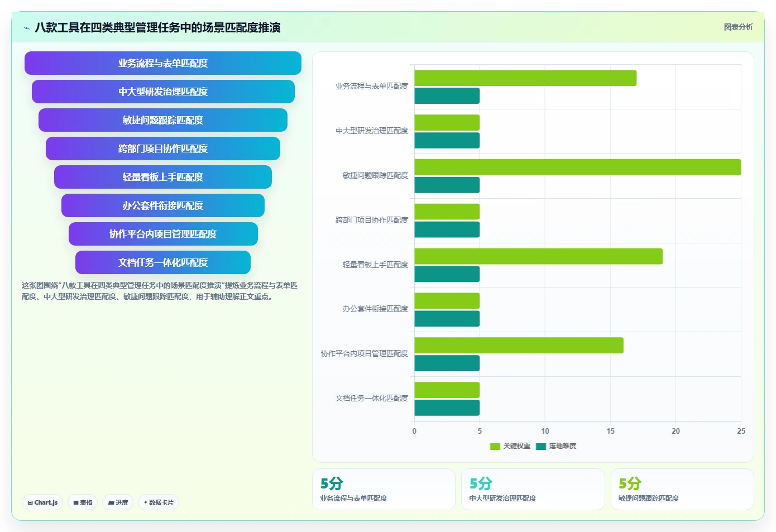The image size is (776, 532).
Task: Toggle the 落地难度 legend swatch
Action: (x=540, y=446)
